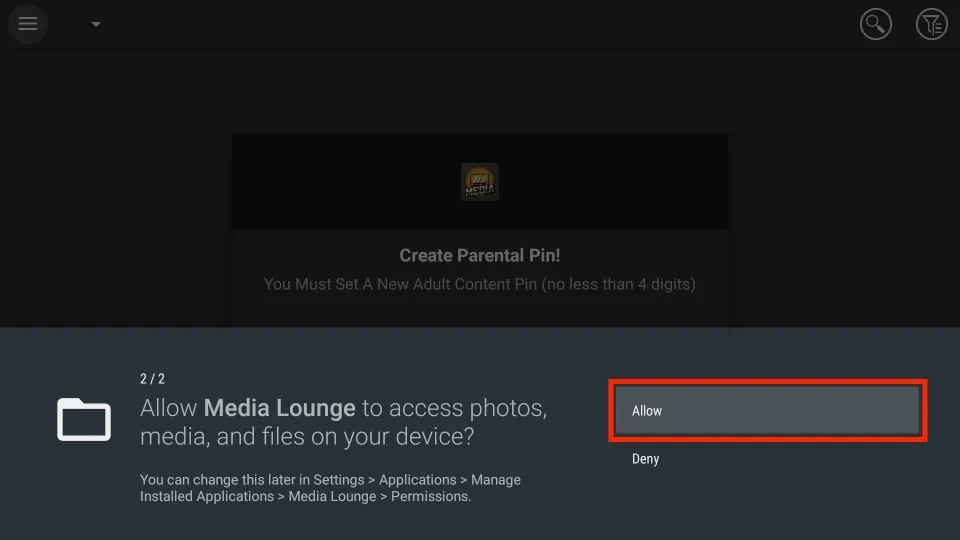Screen dimensions: 960x540
Task: Open the search magnifier icon
Action: point(876,24)
